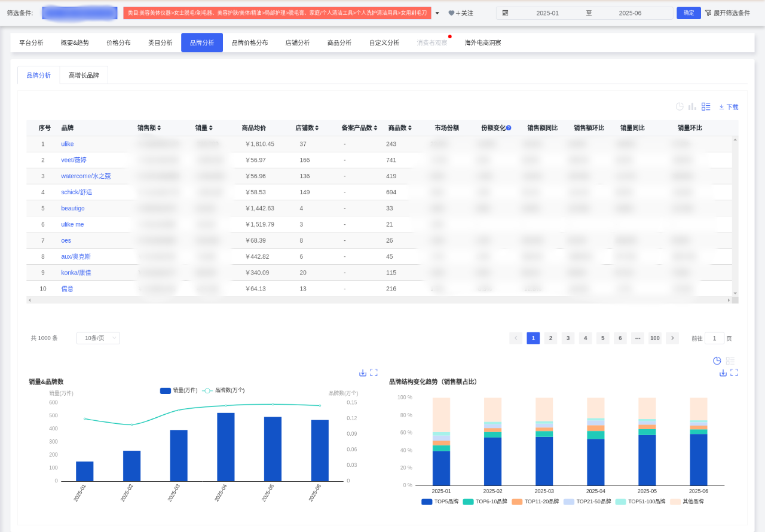Click the 前往 page number input box
The width and height of the screenshot is (765, 532).
[x=714, y=338]
